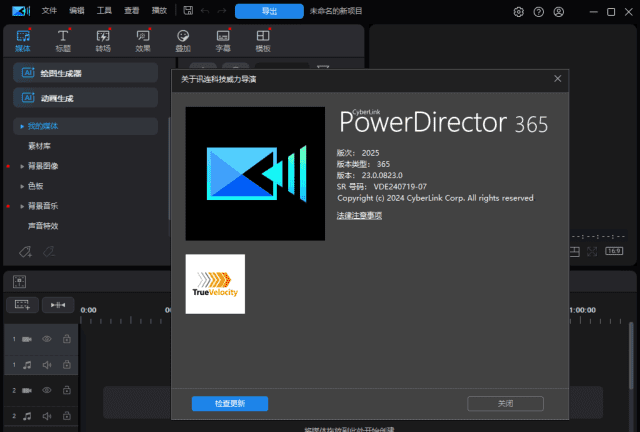Click the media tree vertical scrollbar
Screen dimensions: 640x432
169,169
